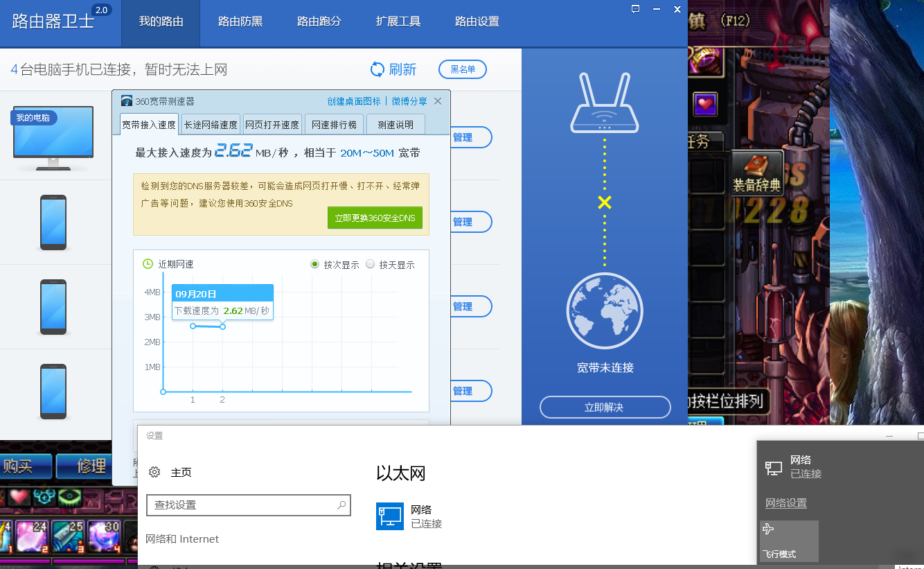The width and height of the screenshot is (924, 569).
Task: Select the 我的电脑 monitor device icon
Action: [x=53, y=138]
